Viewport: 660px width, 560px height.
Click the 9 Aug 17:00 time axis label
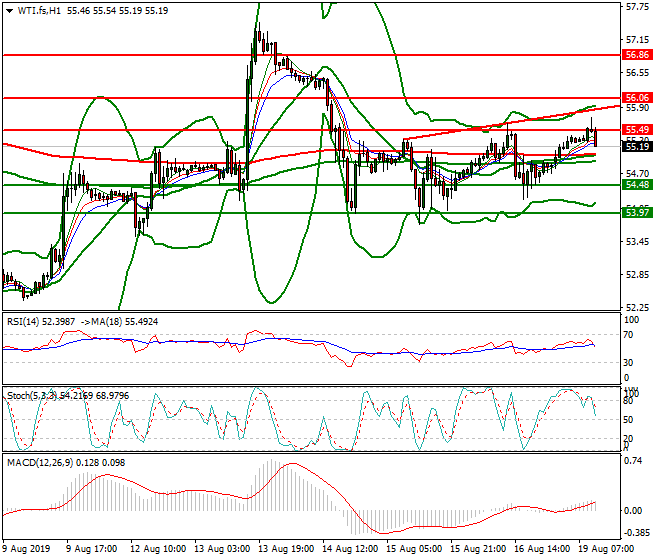tap(91, 549)
